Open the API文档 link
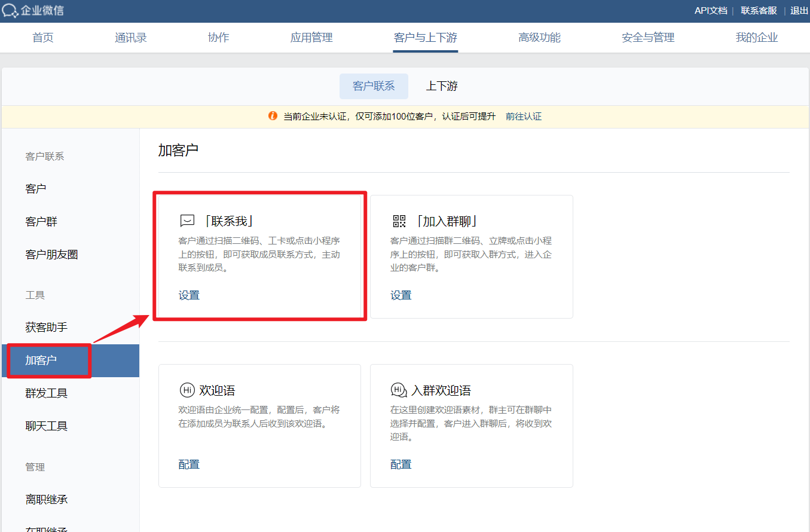This screenshot has height=532, width=810. [711, 11]
